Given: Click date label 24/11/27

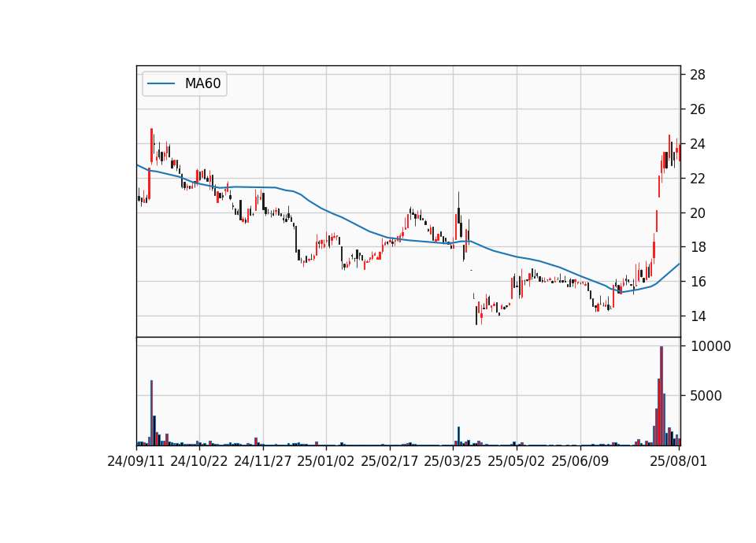Looking at the screenshot, I should [x=263, y=461].
